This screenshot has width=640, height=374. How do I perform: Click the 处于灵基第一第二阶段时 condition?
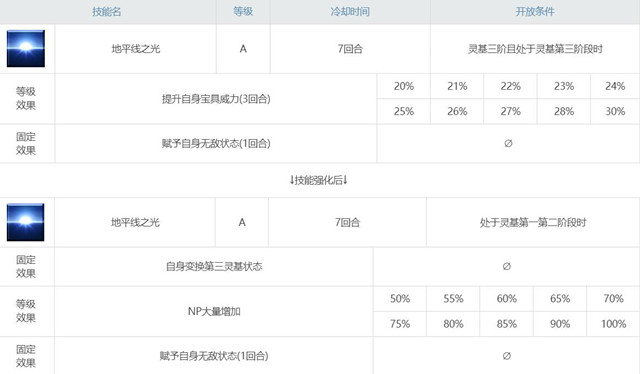[533, 223]
